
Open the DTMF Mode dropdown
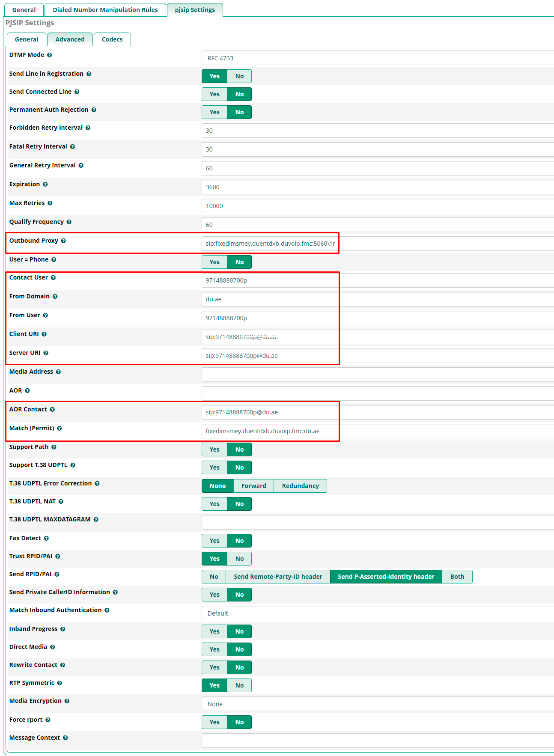377,58
